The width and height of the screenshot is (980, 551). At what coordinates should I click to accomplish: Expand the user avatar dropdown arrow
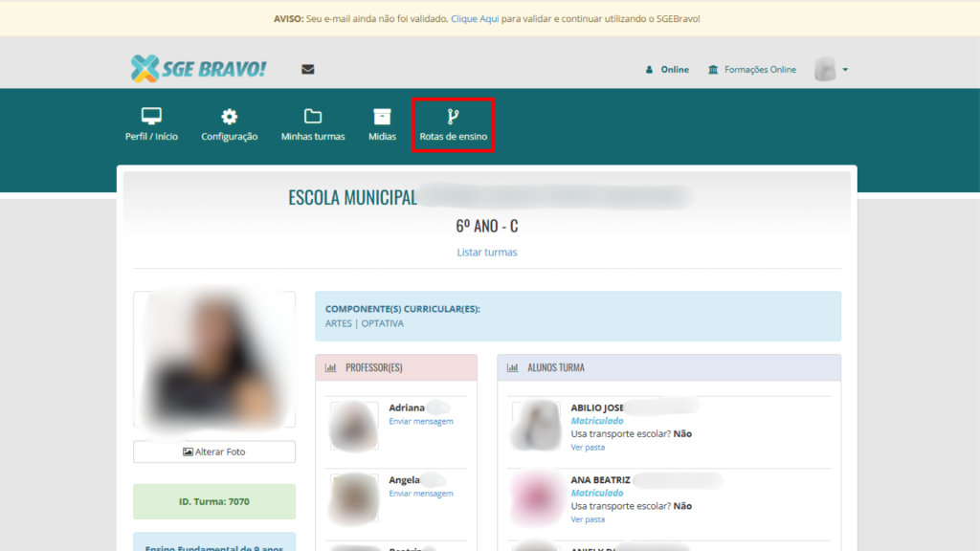[845, 70]
